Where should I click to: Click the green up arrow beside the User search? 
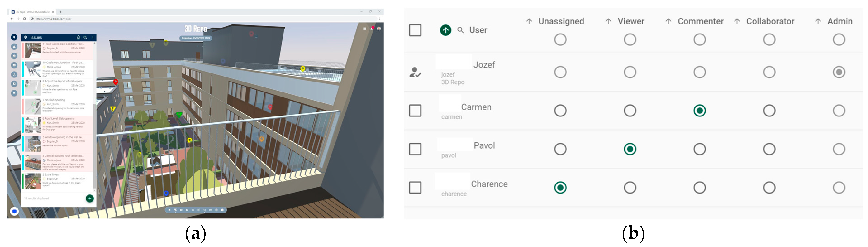tap(445, 30)
